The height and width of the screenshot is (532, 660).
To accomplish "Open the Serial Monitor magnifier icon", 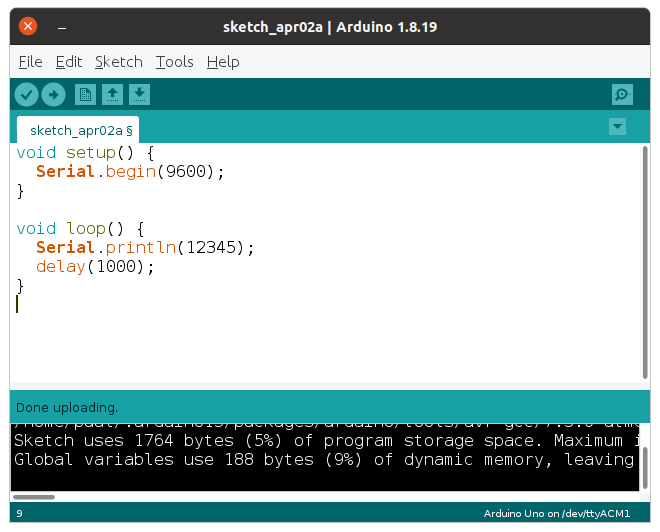I will (622, 94).
